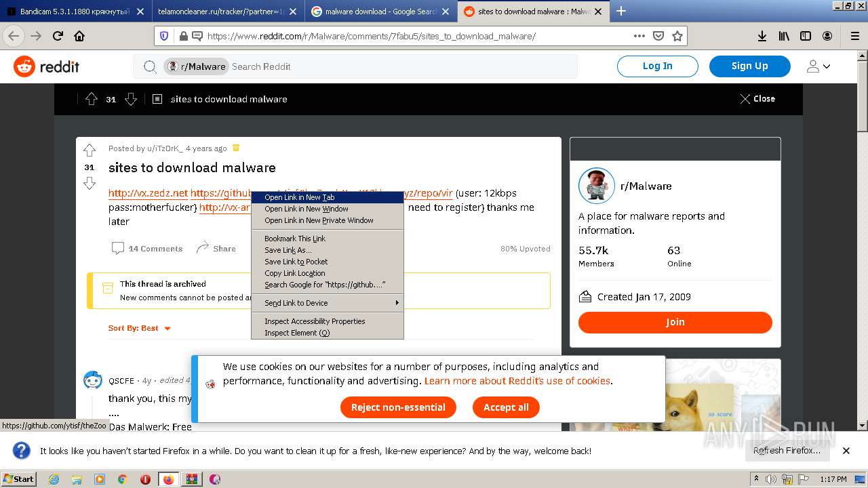Click the r/Malware community name in sidebar
Image resolution: width=868 pixels, height=488 pixels.
pos(646,186)
